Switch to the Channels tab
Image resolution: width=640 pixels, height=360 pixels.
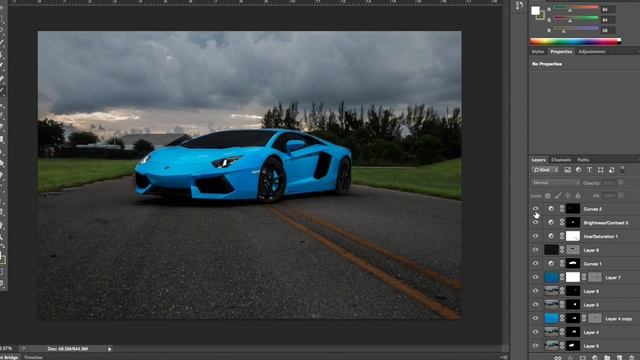[x=561, y=160]
